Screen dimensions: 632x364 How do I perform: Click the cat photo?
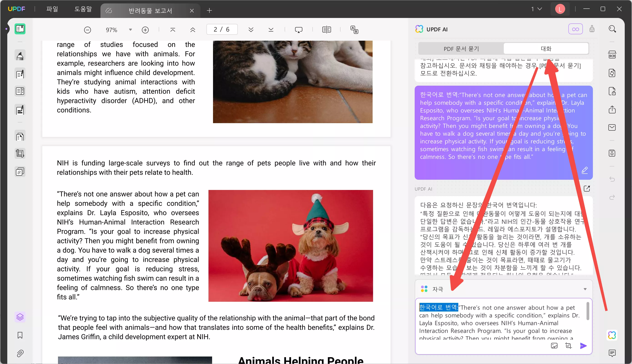[293, 82]
